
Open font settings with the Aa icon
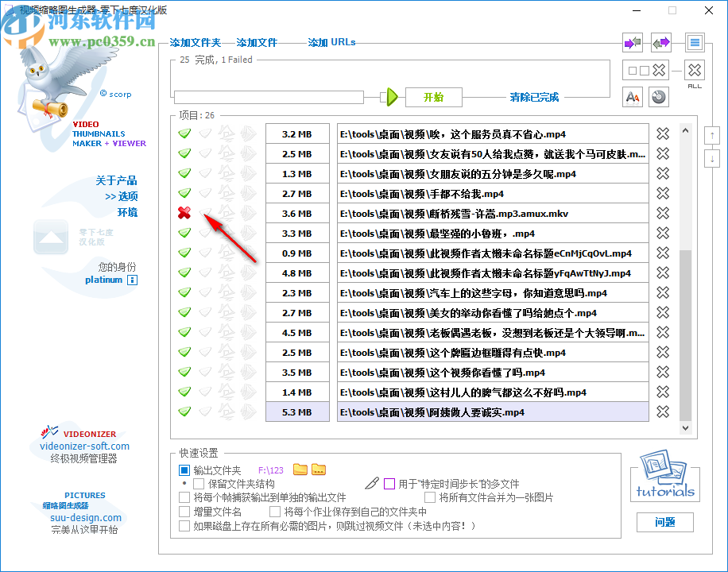pos(632,96)
